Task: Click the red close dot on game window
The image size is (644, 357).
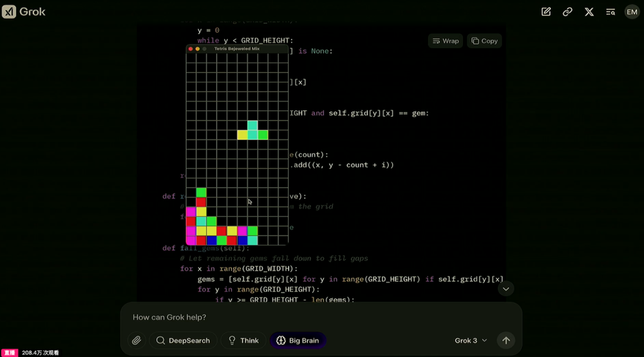Action: 191,49
